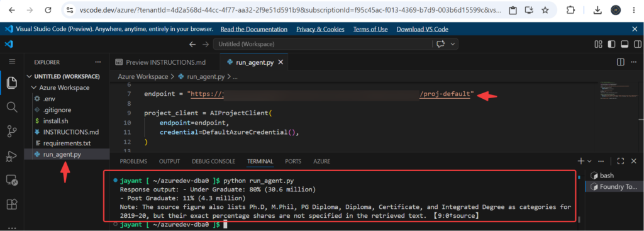Open the Explorer view in activity bar

click(x=12, y=82)
